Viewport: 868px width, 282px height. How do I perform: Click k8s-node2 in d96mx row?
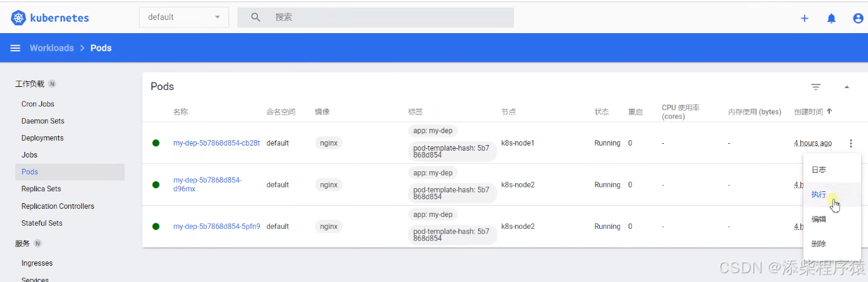point(518,184)
